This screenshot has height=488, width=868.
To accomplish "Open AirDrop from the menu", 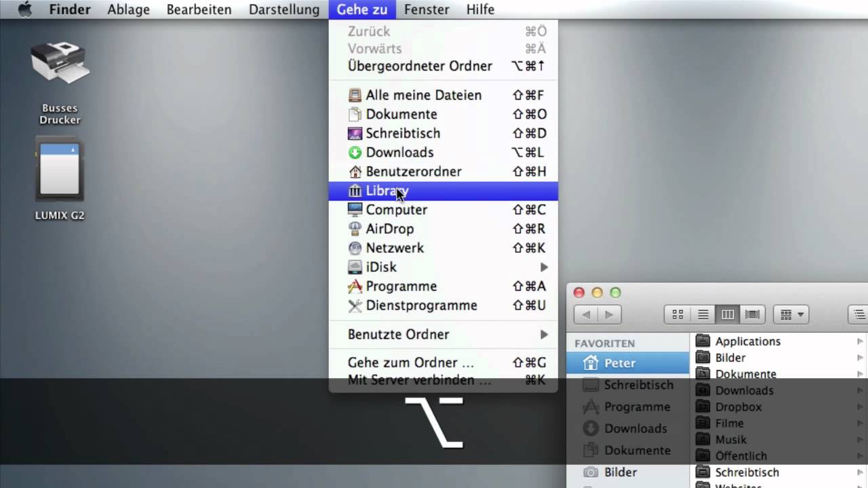I will tap(443, 229).
